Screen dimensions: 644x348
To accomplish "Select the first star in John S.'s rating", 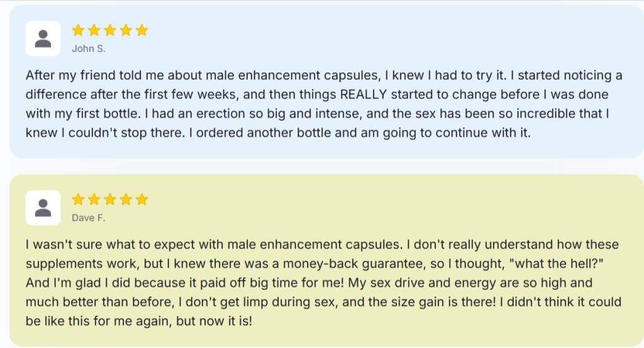I will [78, 30].
